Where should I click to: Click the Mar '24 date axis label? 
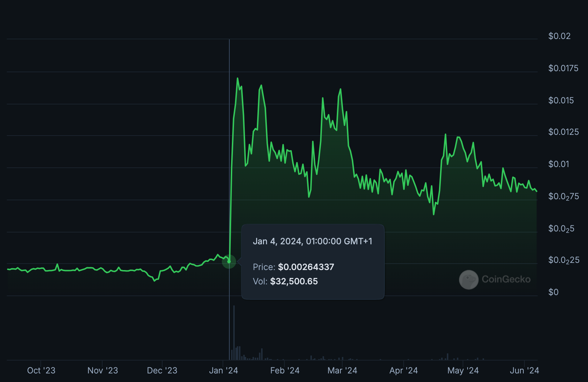pyautogui.click(x=342, y=371)
